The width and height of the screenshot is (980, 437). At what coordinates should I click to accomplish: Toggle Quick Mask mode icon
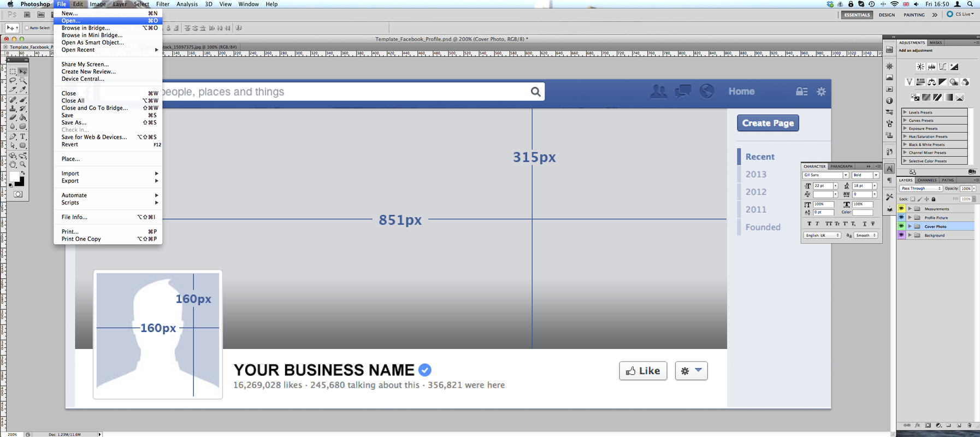[x=18, y=194]
